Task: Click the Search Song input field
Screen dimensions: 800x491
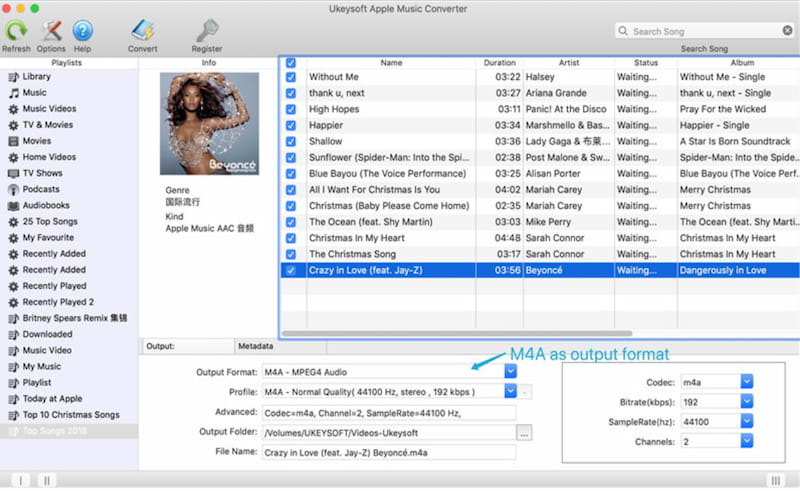Action: click(705, 31)
